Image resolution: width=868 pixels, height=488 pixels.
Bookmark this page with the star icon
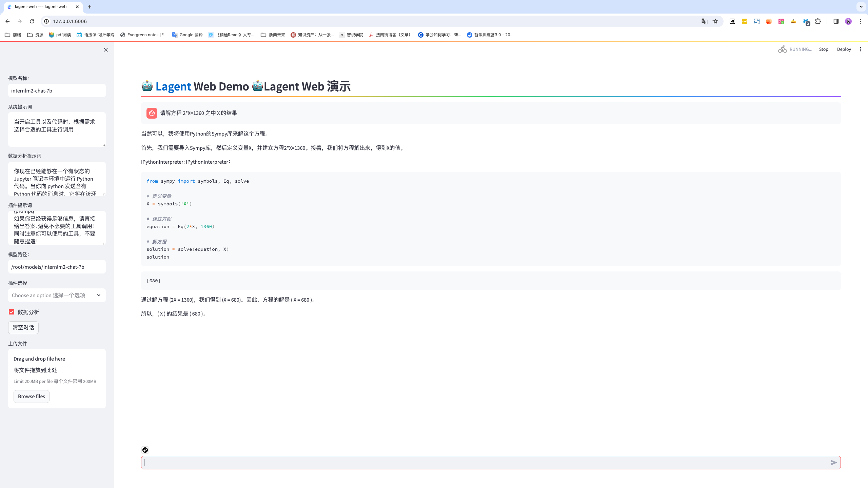tap(715, 21)
